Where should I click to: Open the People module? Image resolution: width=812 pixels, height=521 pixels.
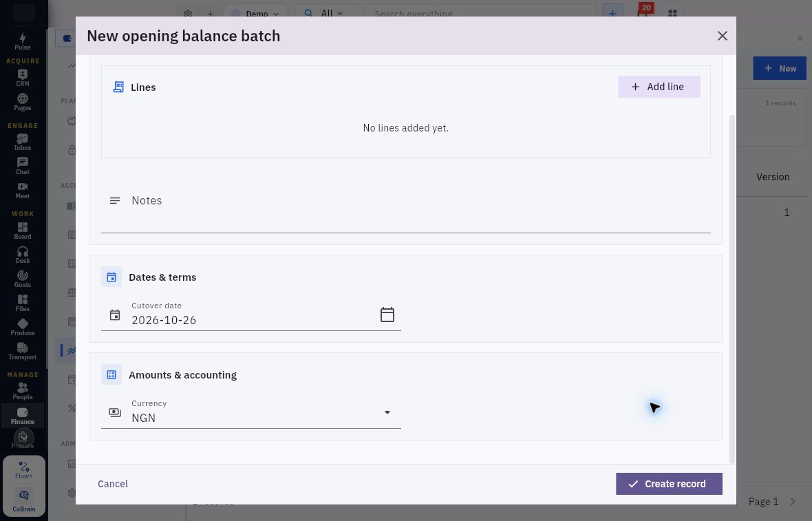pyautogui.click(x=22, y=392)
